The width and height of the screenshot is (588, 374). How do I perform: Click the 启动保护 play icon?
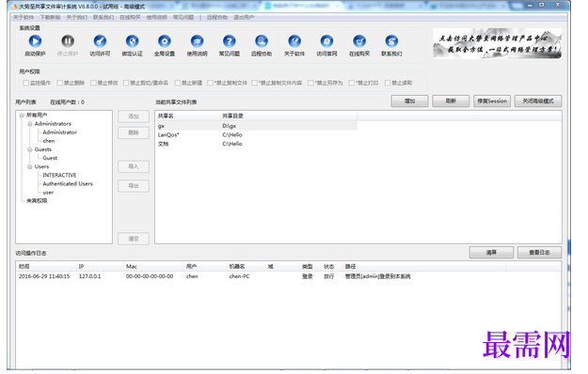coord(35,41)
